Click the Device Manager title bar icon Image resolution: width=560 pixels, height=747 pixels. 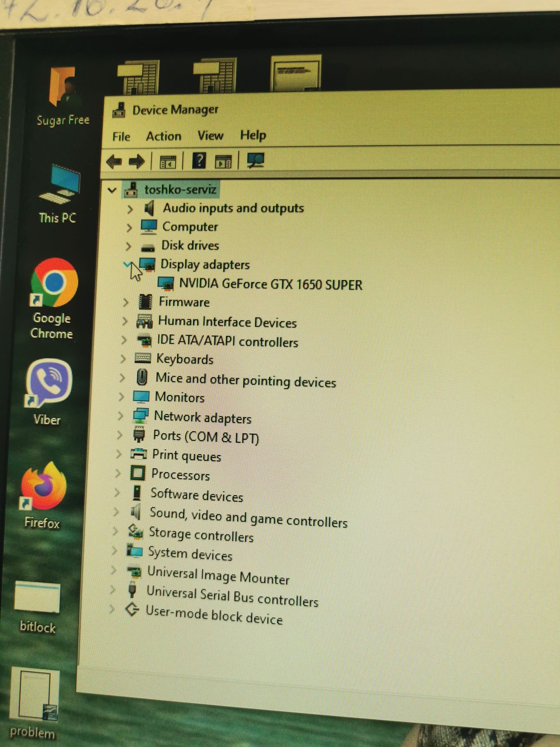[119, 110]
